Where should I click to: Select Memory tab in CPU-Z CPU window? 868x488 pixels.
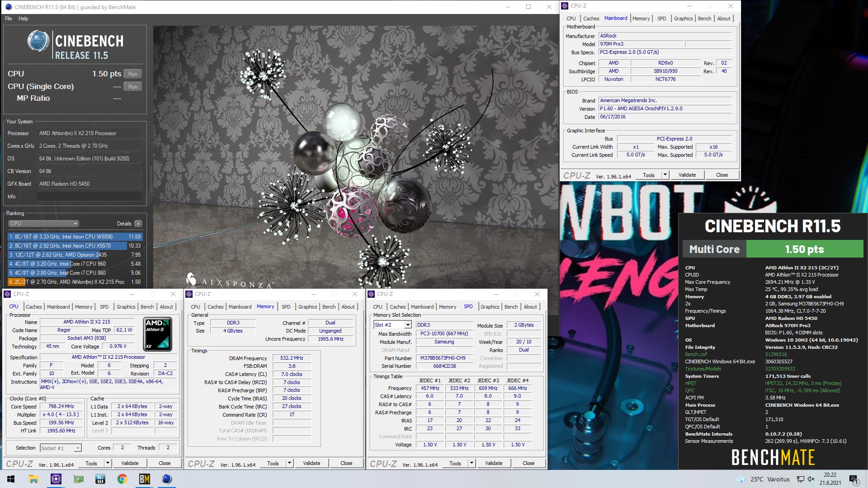coord(84,307)
